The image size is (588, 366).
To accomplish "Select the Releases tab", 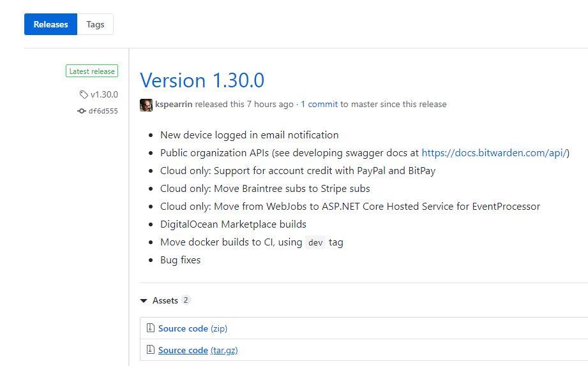I will click(x=50, y=25).
